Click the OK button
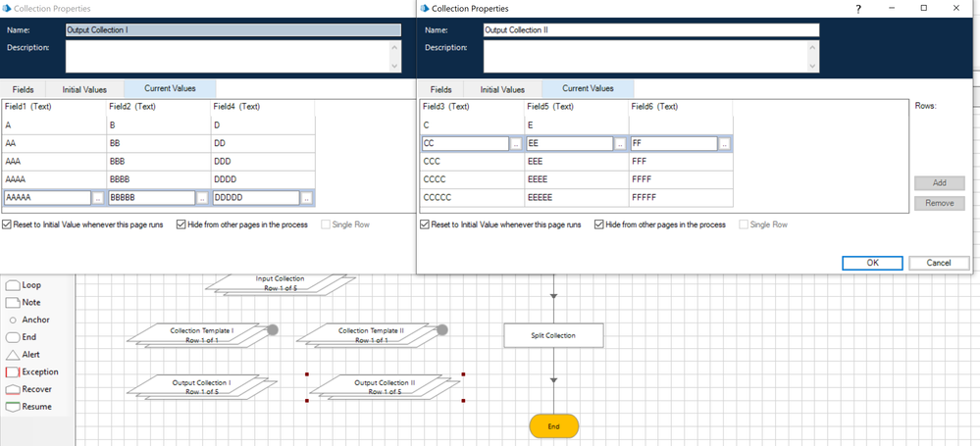This screenshot has width=980, height=446. pos(872,263)
